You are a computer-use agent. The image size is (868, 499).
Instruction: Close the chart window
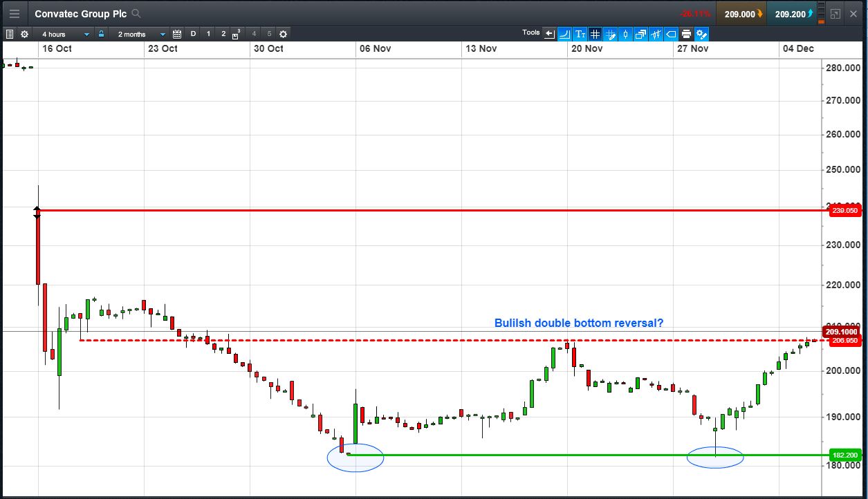point(853,14)
